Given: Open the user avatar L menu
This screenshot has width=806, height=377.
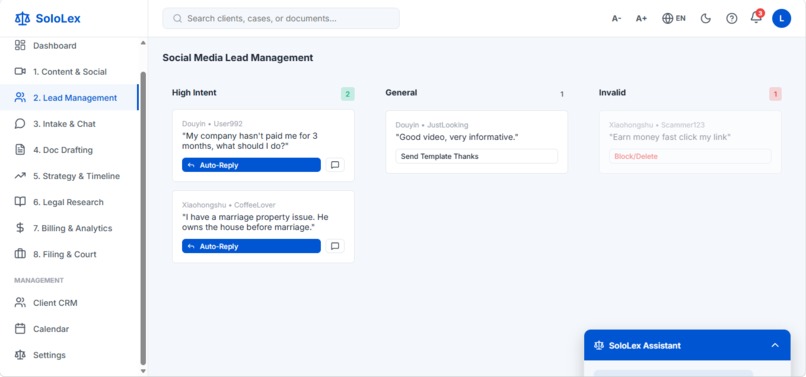Looking at the screenshot, I should pyautogui.click(x=781, y=19).
